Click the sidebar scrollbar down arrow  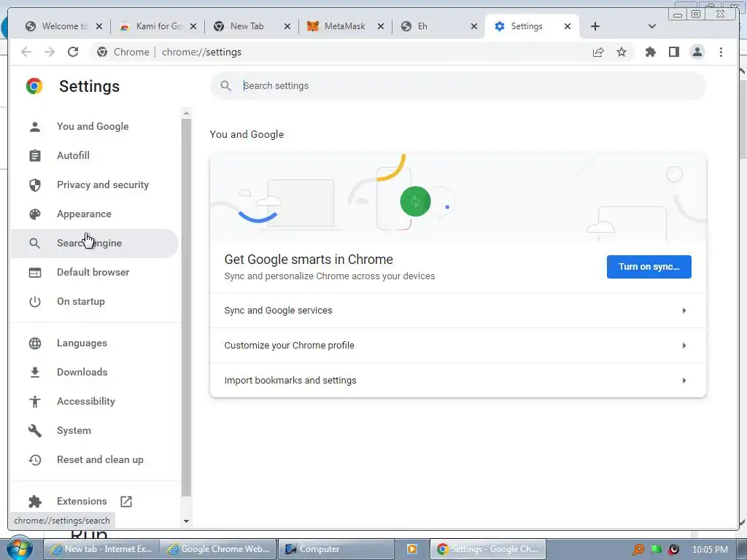click(x=186, y=521)
